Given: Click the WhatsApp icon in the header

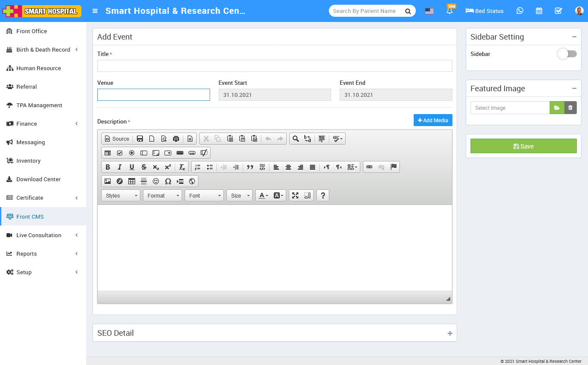Looking at the screenshot, I should [x=520, y=11].
